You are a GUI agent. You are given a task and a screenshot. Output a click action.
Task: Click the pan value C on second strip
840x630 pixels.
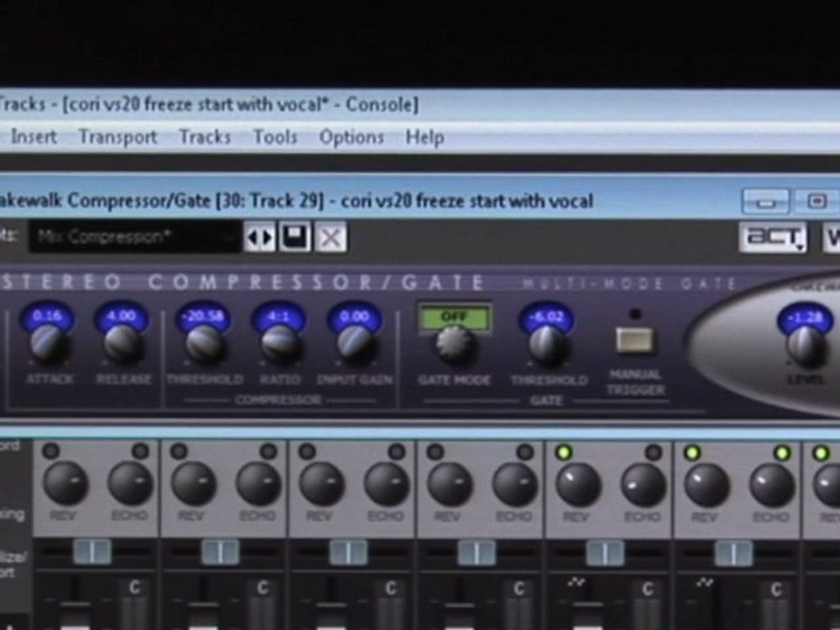coord(262,588)
